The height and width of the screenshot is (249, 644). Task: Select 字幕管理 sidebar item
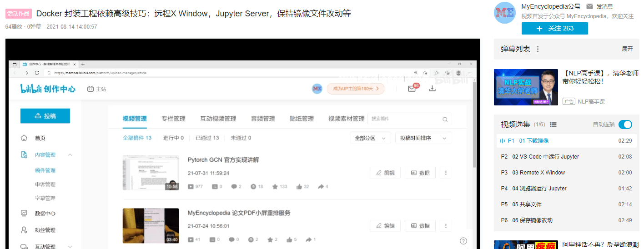coord(45,198)
